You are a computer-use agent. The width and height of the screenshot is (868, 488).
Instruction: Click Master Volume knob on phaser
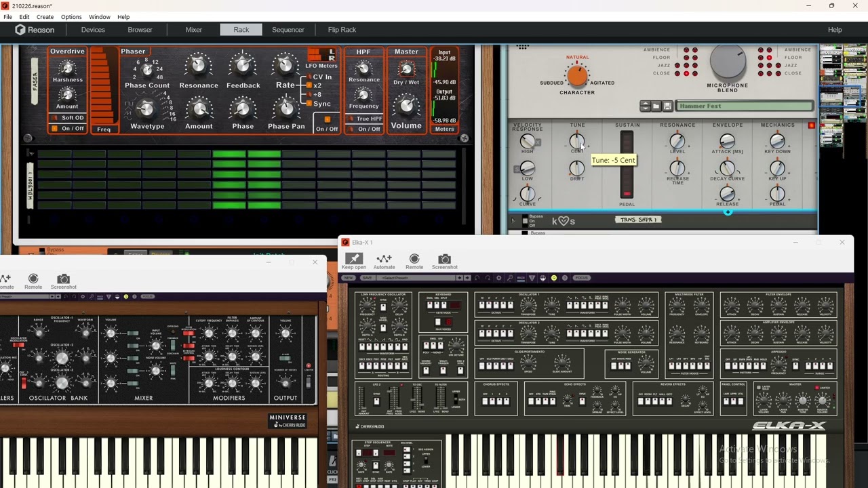point(406,106)
